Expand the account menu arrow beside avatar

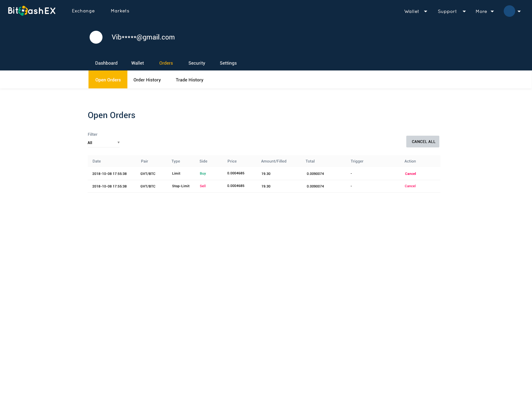519,11
